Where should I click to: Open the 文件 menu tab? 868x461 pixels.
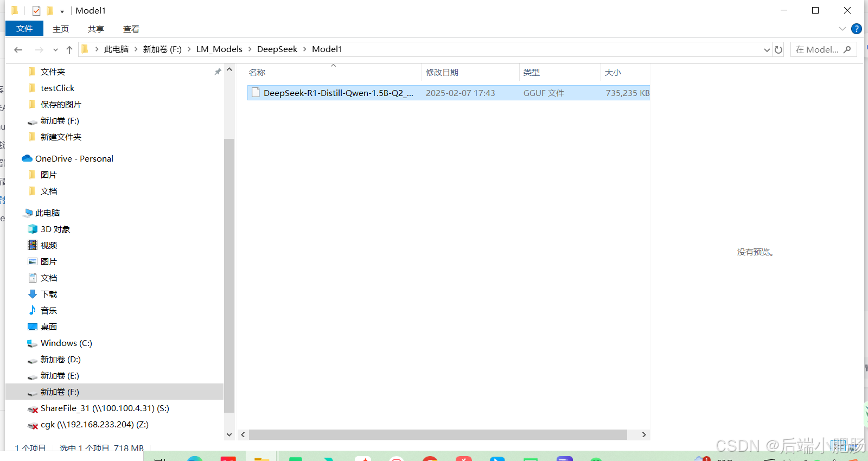tap(24, 29)
